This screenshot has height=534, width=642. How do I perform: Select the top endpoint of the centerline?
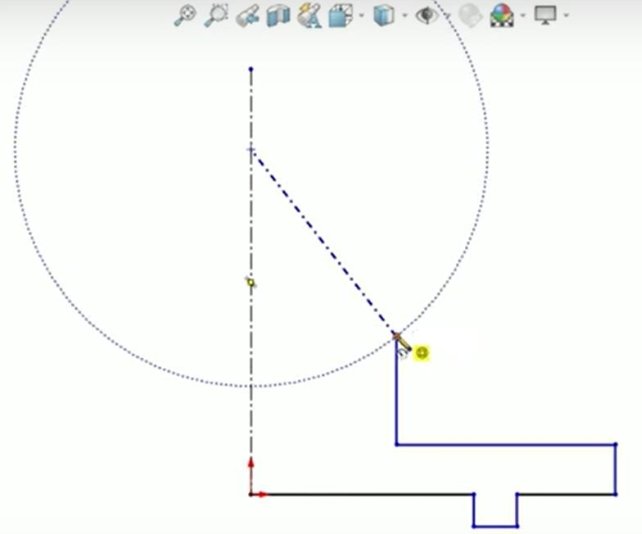point(251,69)
